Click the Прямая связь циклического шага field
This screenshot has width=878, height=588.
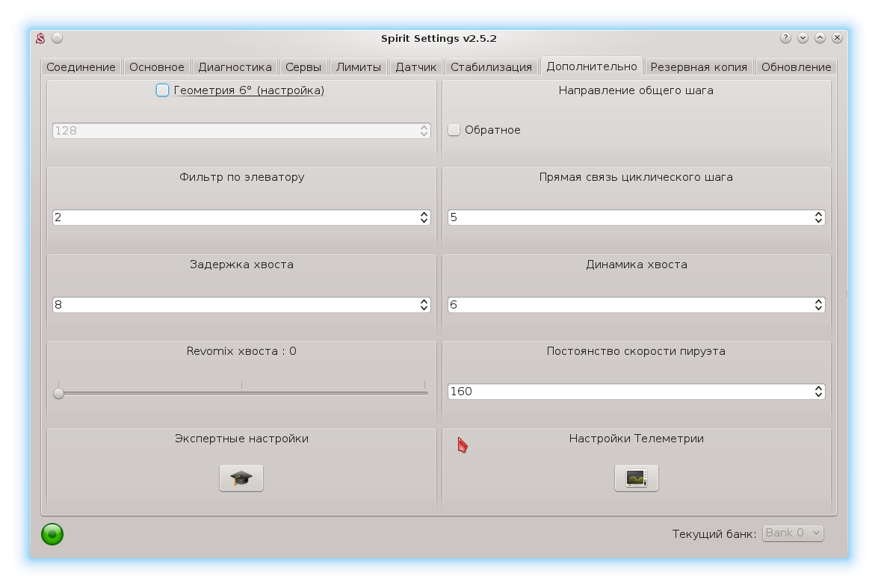[628, 217]
